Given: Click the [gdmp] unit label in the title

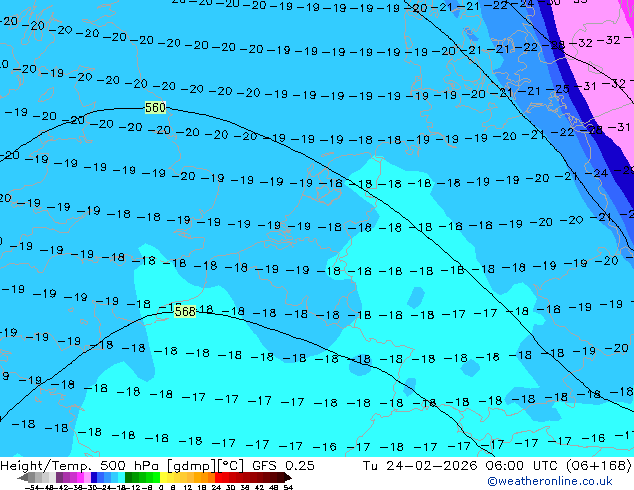Looking at the screenshot, I should 192,466.
